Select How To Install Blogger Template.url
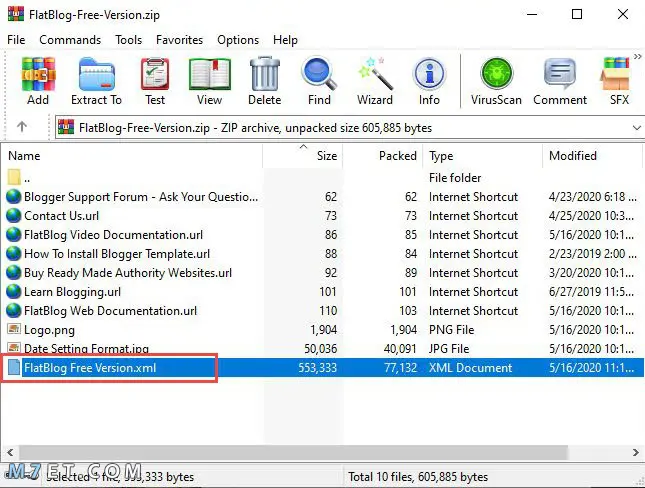This screenshot has width=645, height=488. 322,253
